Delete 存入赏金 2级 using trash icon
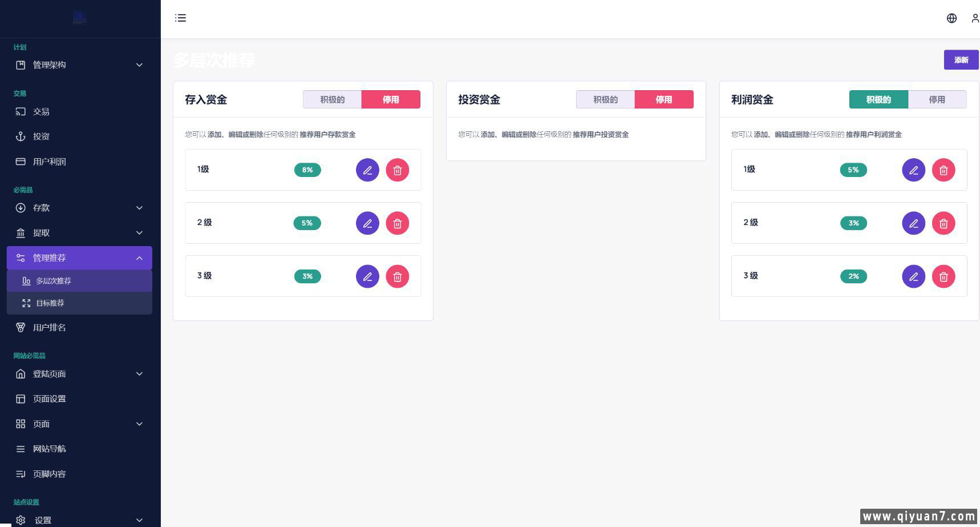This screenshot has width=980, height=527. tap(398, 223)
